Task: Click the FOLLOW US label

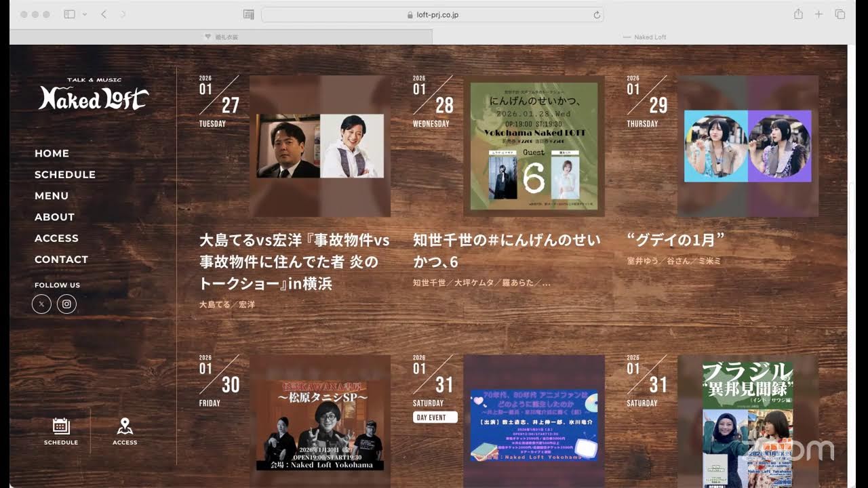Action: click(x=57, y=285)
